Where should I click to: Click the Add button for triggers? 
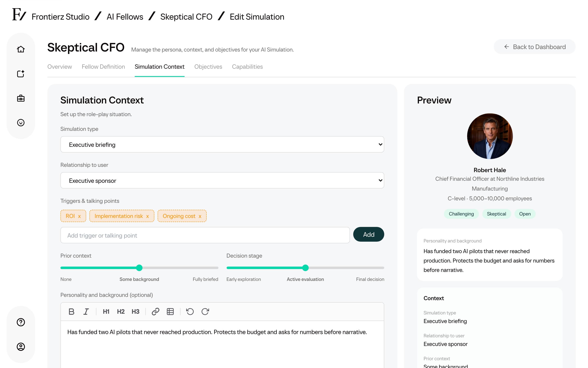(369, 234)
